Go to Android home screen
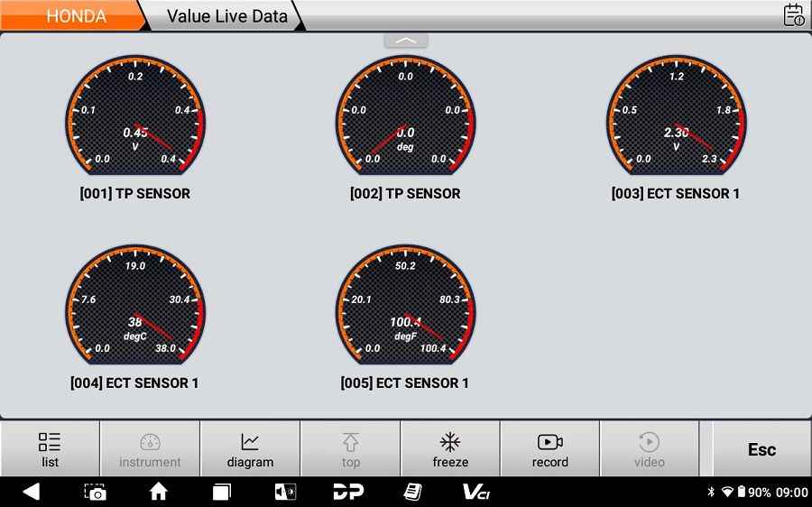812x507 pixels. tap(159, 492)
